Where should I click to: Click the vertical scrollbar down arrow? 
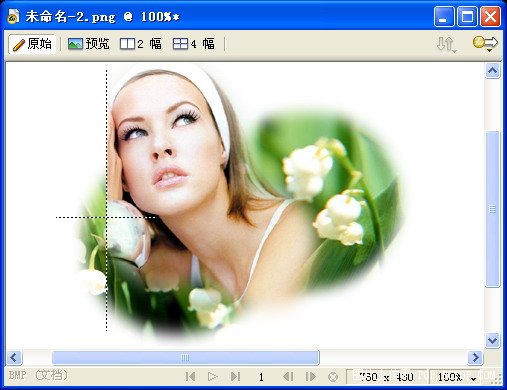tap(493, 340)
